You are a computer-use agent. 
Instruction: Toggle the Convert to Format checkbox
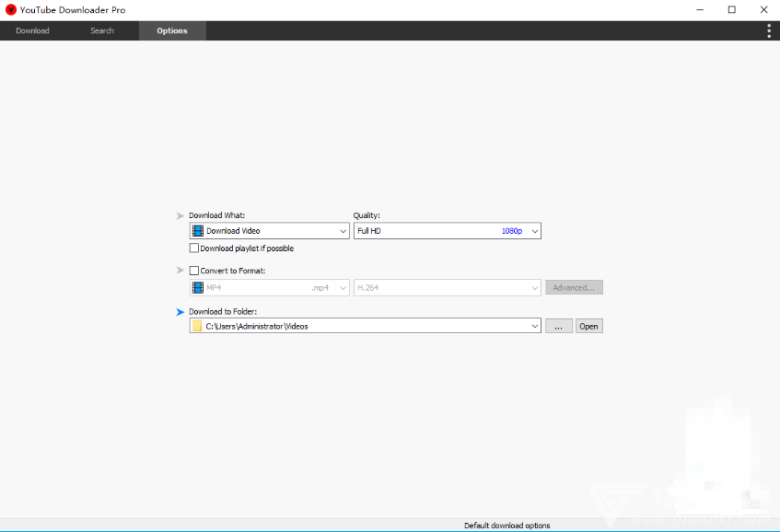194,271
